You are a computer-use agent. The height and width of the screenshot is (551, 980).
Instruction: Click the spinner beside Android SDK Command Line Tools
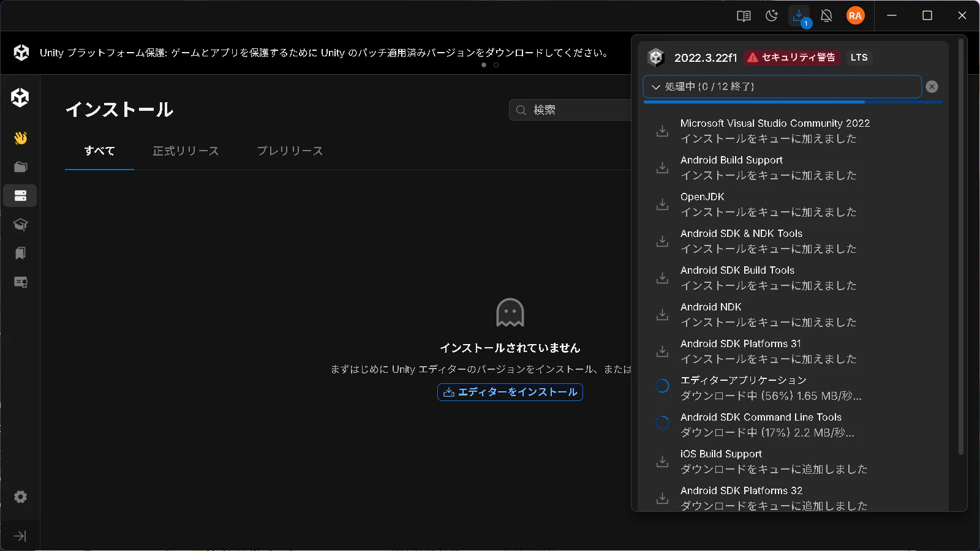(x=662, y=422)
